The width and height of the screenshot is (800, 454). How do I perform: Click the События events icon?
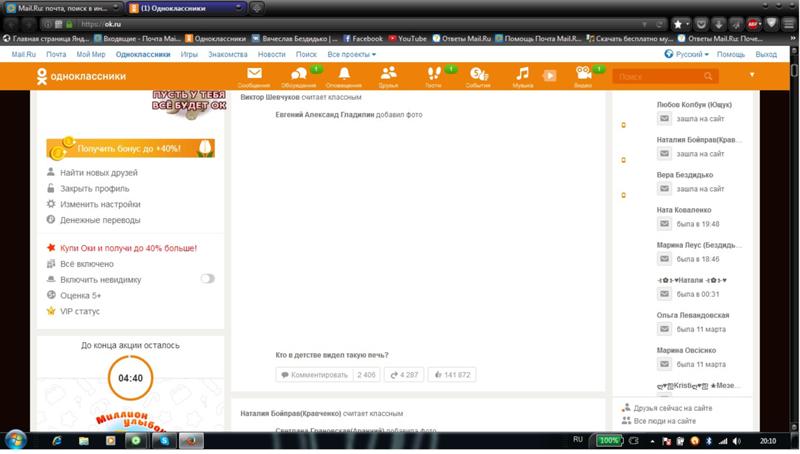coord(478,74)
